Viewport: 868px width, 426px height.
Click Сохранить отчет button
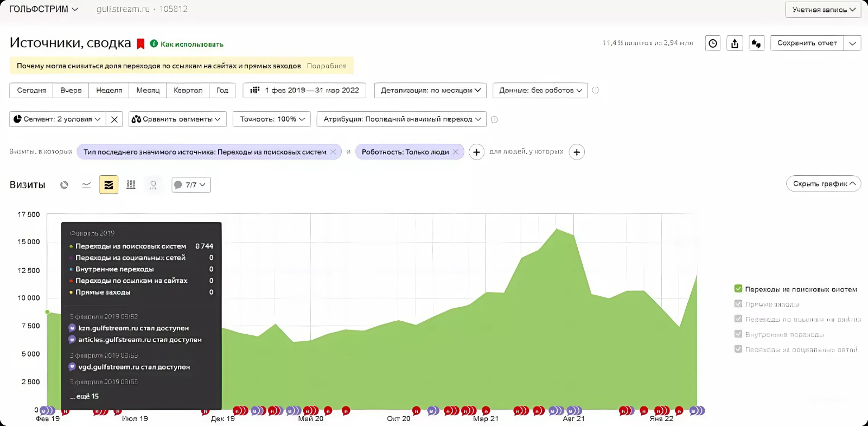(807, 43)
